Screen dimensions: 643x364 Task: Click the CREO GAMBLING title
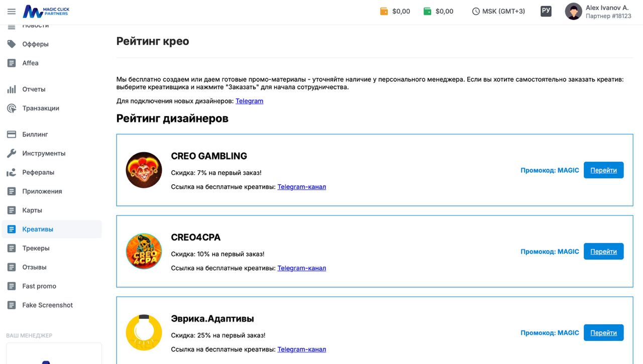coord(209,156)
